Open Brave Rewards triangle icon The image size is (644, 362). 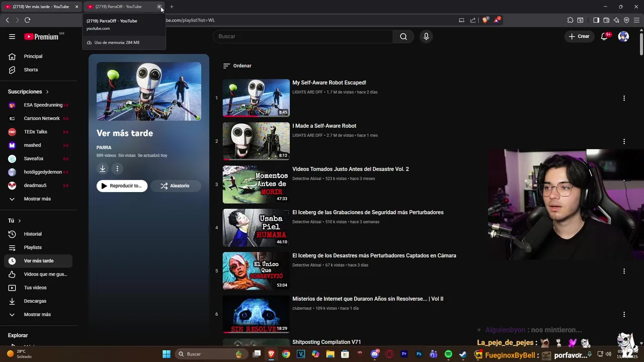497,20
